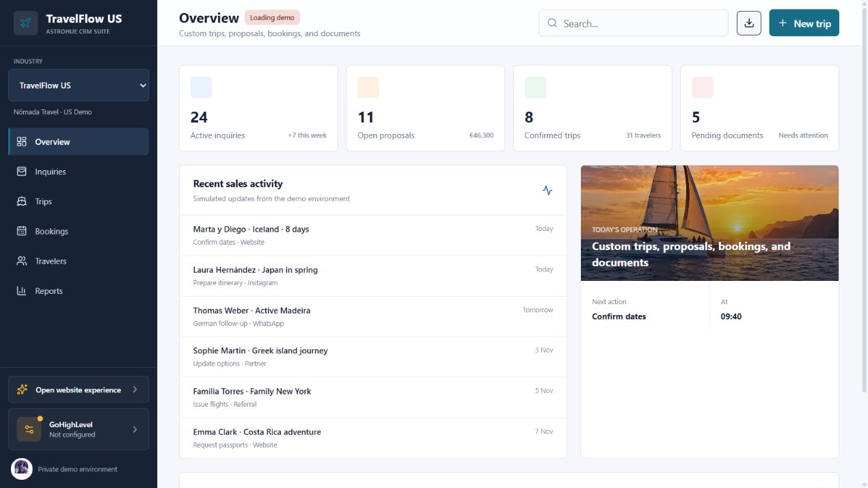Select the Familia Torres Family New York row

pyautogui.click(x=373, y=398)
